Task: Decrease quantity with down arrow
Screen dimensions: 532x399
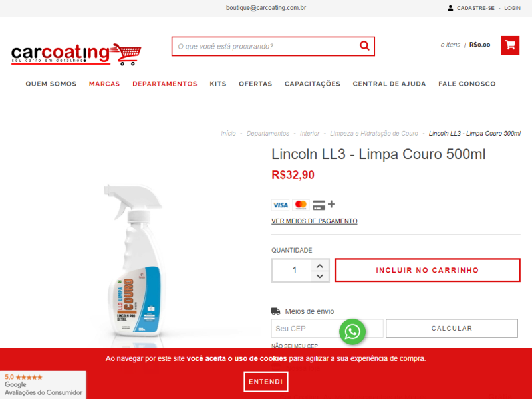Action: [320, 276]
